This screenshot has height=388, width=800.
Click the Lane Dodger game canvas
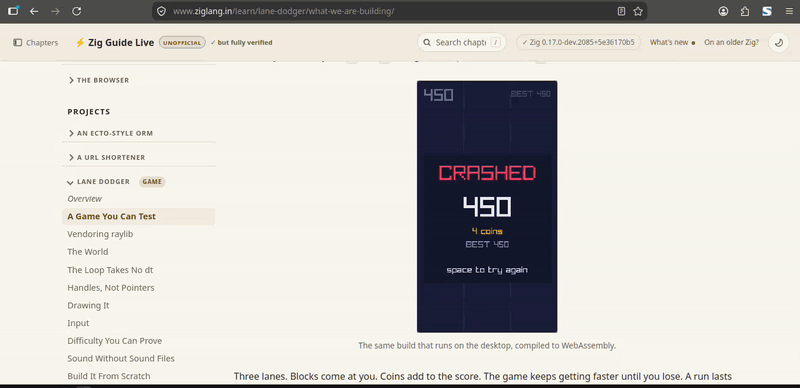point(487,206)
